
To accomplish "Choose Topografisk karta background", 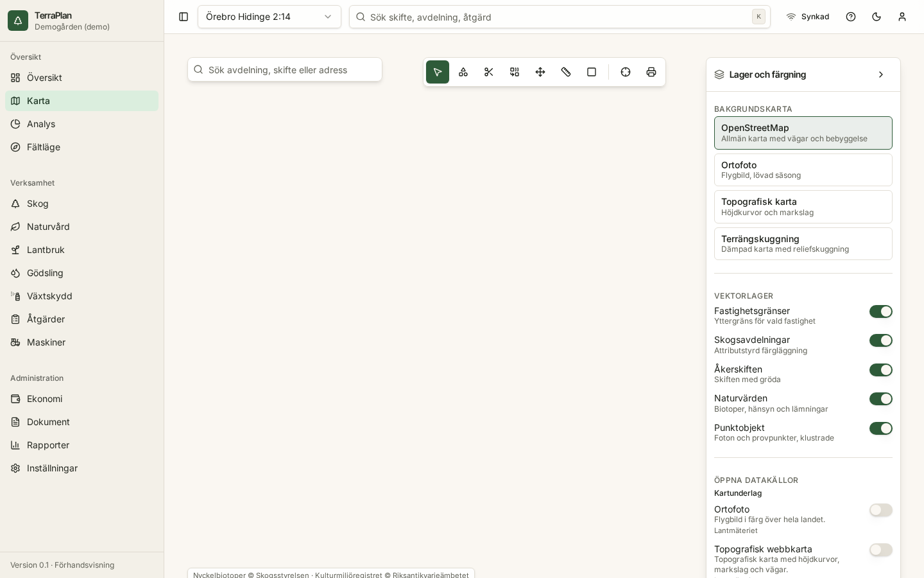I will 803,207.
